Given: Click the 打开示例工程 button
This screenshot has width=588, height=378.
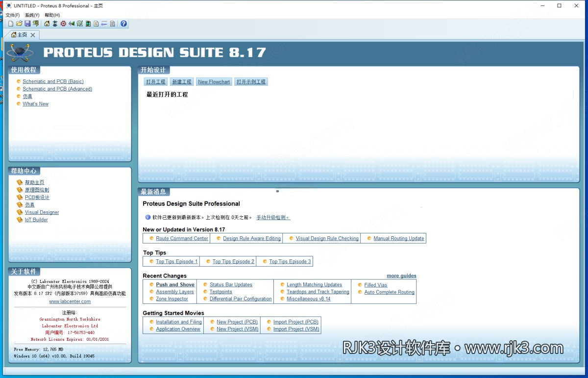Looking at the screenshot, I should point(251,82).
